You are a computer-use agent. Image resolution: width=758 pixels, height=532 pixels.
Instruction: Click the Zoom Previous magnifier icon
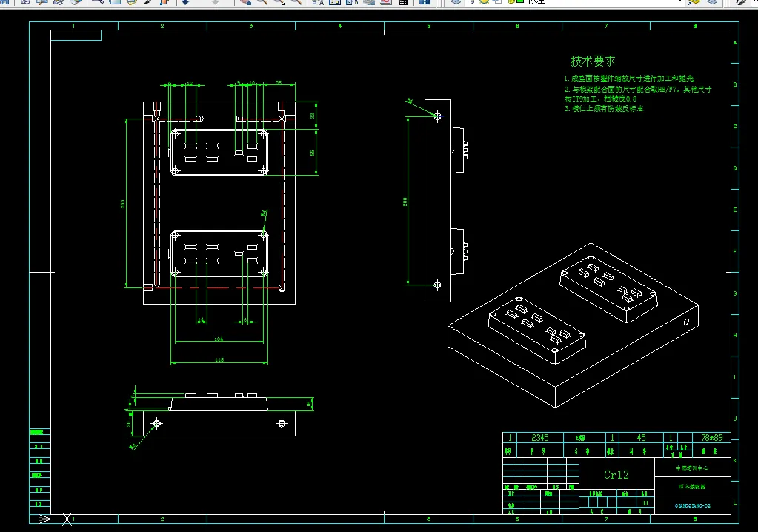[296, 1]
